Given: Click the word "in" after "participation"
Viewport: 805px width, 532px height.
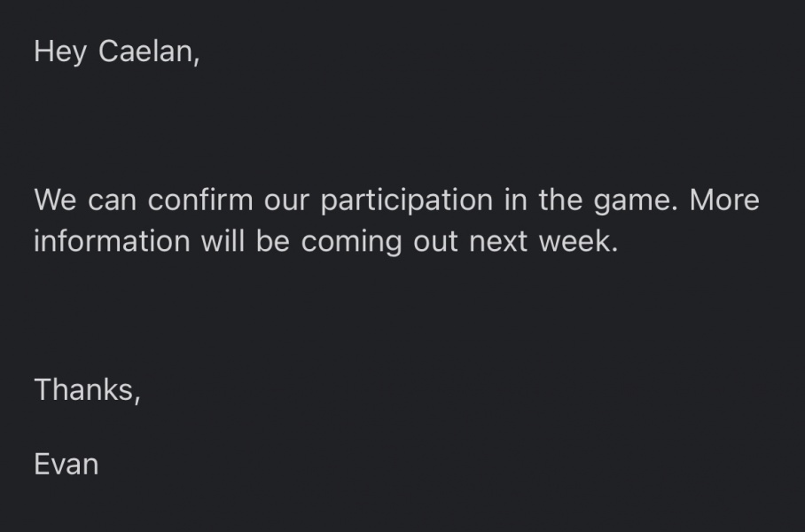Looking at the screenshot, I should tap(515, 200).
